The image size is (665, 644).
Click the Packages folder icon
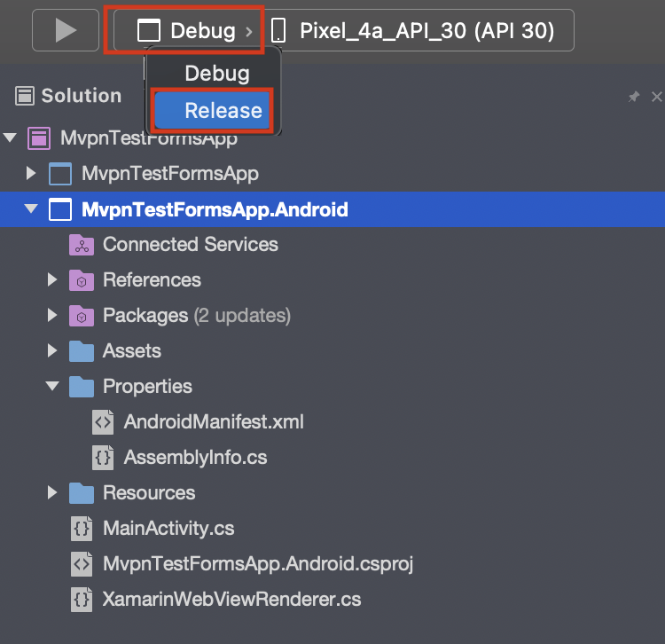point(82,316)
